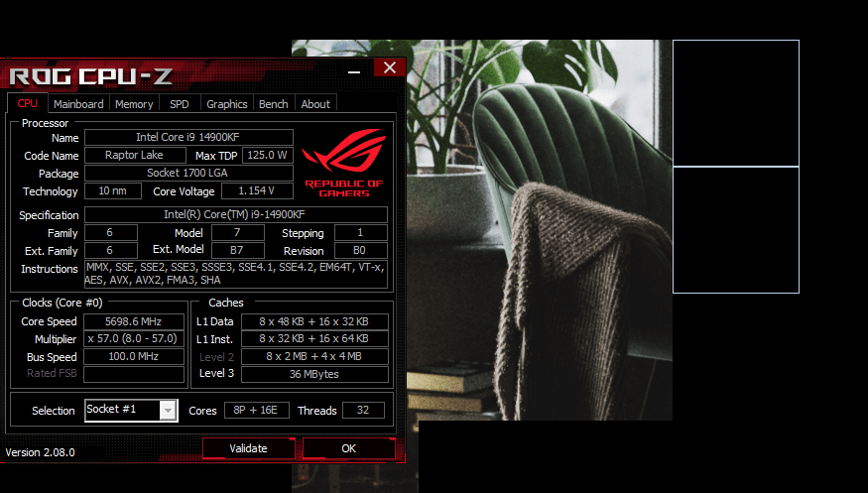Click the Threads value 32

[x=363, y=410]
